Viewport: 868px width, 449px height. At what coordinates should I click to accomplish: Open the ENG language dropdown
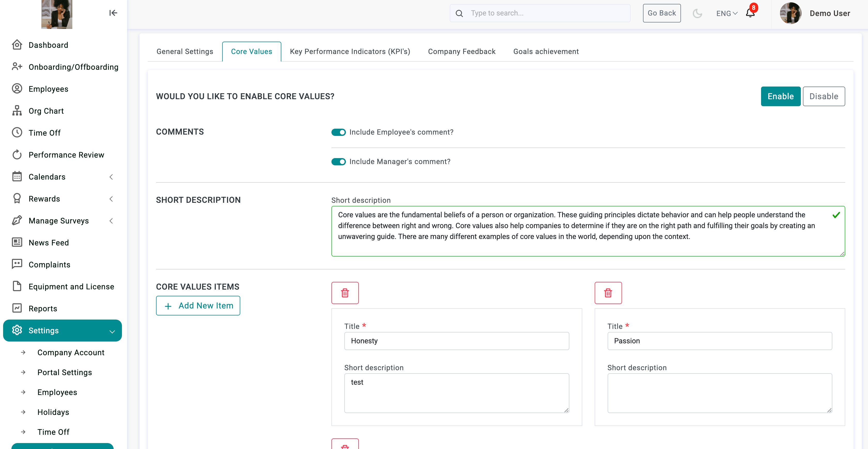click(x=727, y=13)
